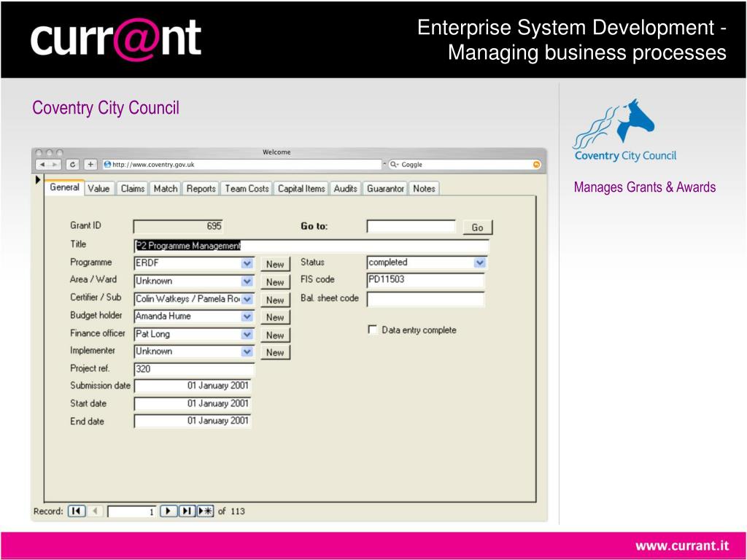Select the General tab

pos(64,187)
